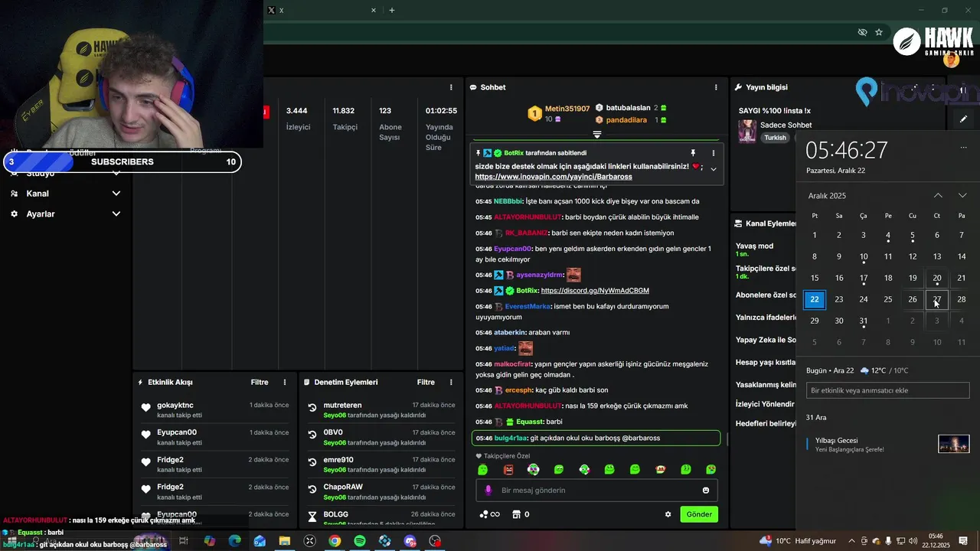
Task: Open Copilot from the taskbar
Action: point(209,541)
